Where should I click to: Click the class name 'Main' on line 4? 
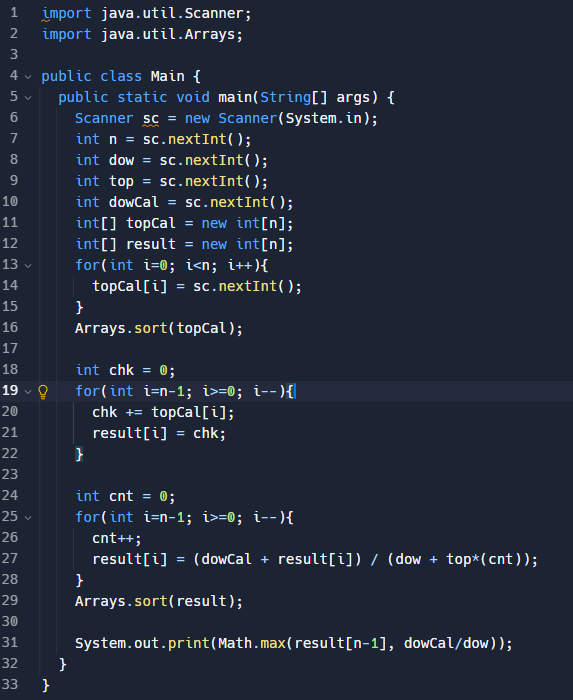click(x=167, y=76)
